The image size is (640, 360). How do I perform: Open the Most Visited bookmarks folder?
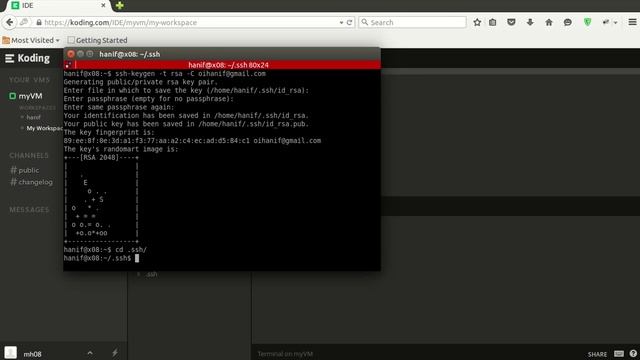click(x=31, y=40)
